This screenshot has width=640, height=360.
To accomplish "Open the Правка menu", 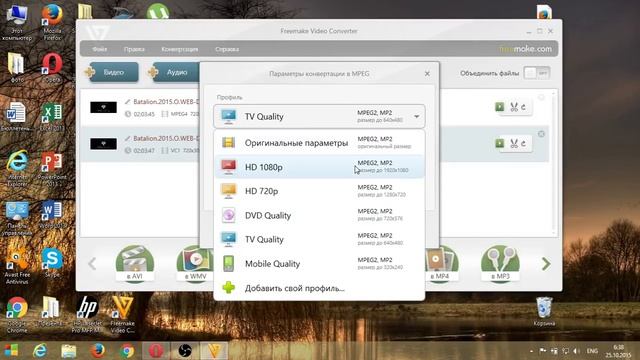I will pos(134,49).
